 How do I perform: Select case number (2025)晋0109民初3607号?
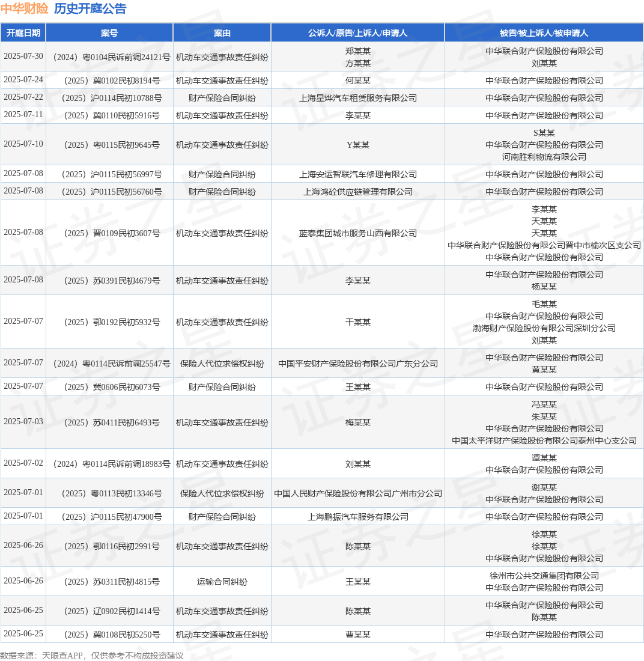[109, 233]
